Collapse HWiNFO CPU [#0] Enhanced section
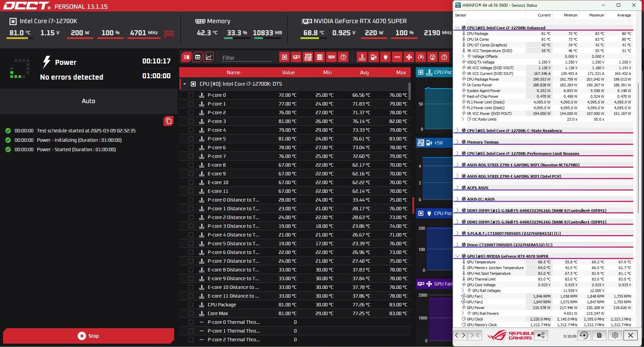644x347 pixels. (x=457, y=28)
